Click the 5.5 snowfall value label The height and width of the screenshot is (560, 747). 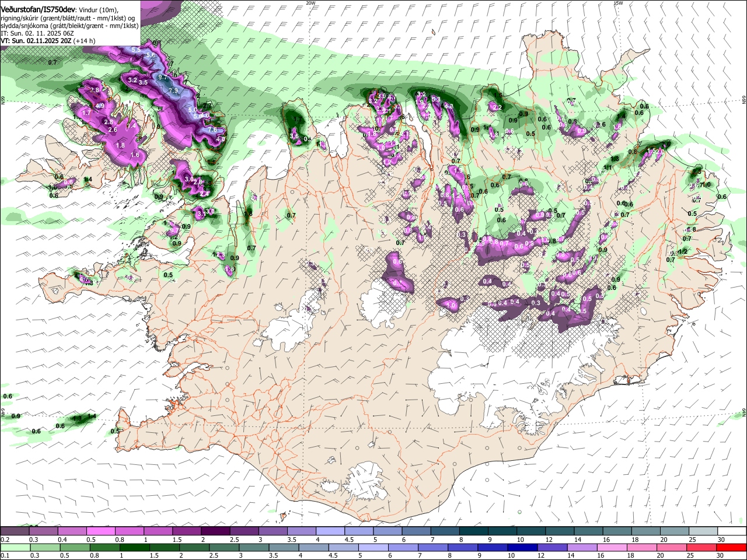pyautogui.click(x=136, y=50)
